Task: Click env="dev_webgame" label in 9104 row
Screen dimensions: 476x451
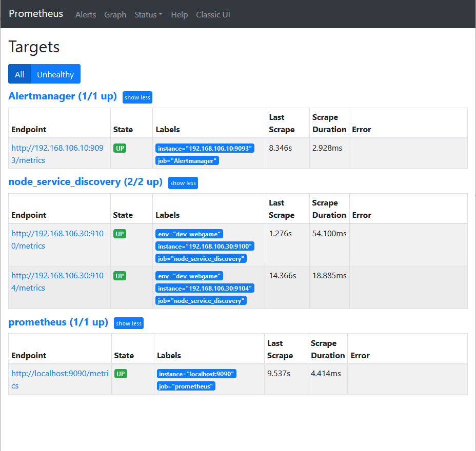Action: [x=189, y=276]
